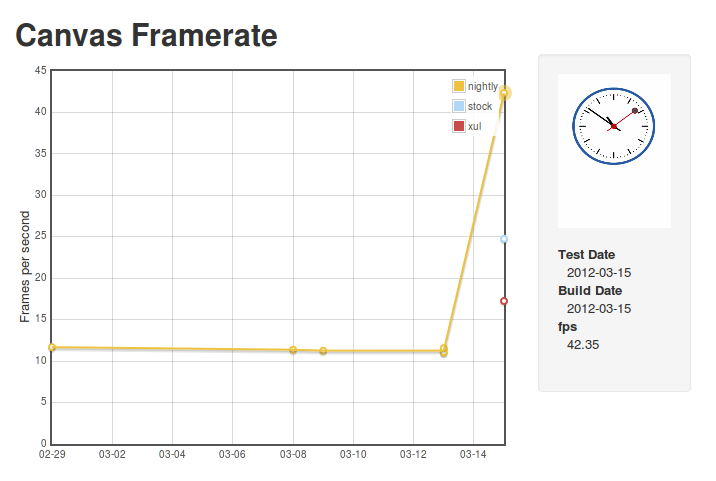Click nightly data point at 03-09
Screen dimensions: 716x481
323,351
